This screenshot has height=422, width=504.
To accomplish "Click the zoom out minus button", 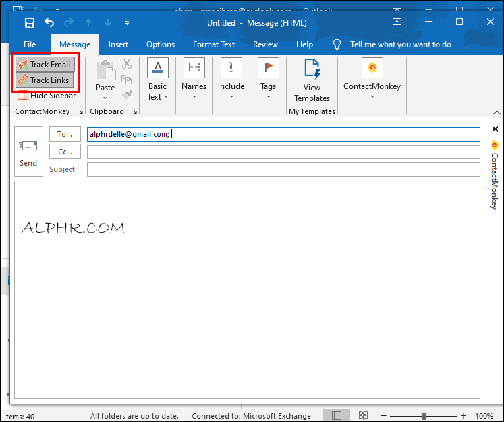I will coord(383,416).
